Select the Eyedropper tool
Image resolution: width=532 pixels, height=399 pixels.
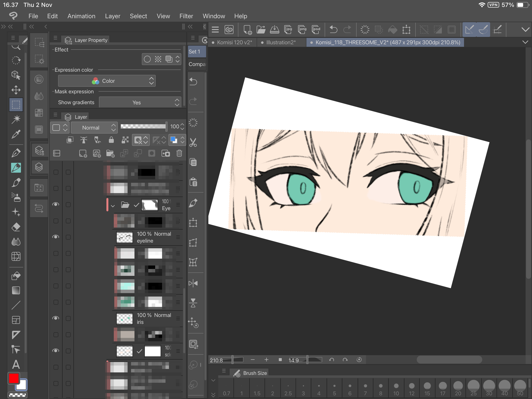(x=16, y=134)
